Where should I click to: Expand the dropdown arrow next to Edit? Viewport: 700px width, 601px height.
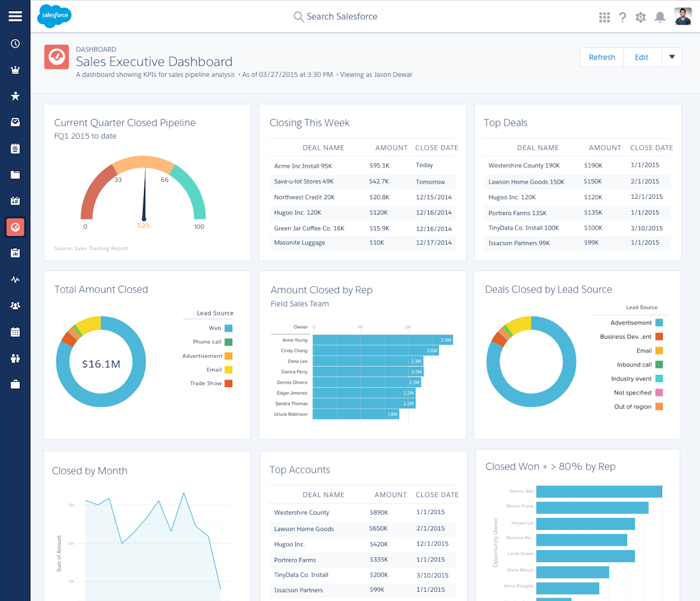[x=672, y=57]
